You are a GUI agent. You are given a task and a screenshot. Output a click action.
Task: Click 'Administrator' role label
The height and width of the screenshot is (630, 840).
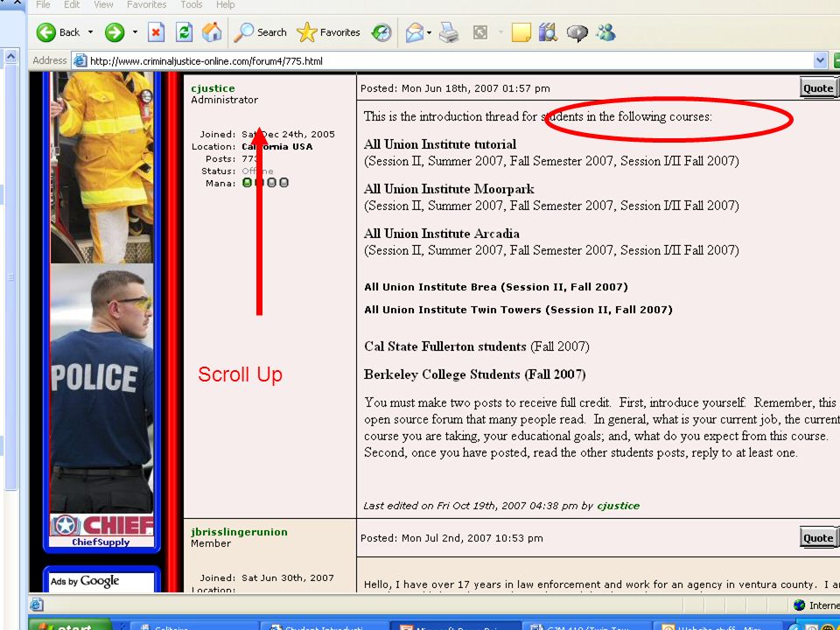tap(225, 100)
